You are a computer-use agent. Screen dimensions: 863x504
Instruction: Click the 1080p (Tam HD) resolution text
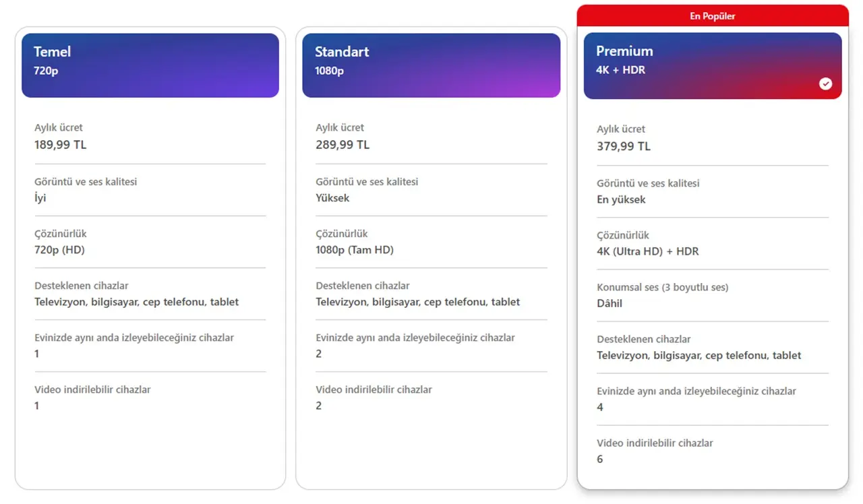pyautogui.click(x=355, y=250)
